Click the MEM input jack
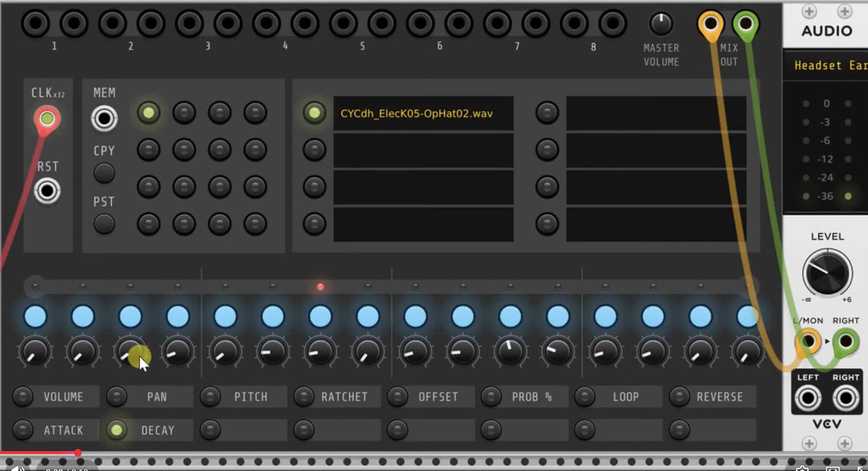Viewport: 868px width, 471px height. 104,118
